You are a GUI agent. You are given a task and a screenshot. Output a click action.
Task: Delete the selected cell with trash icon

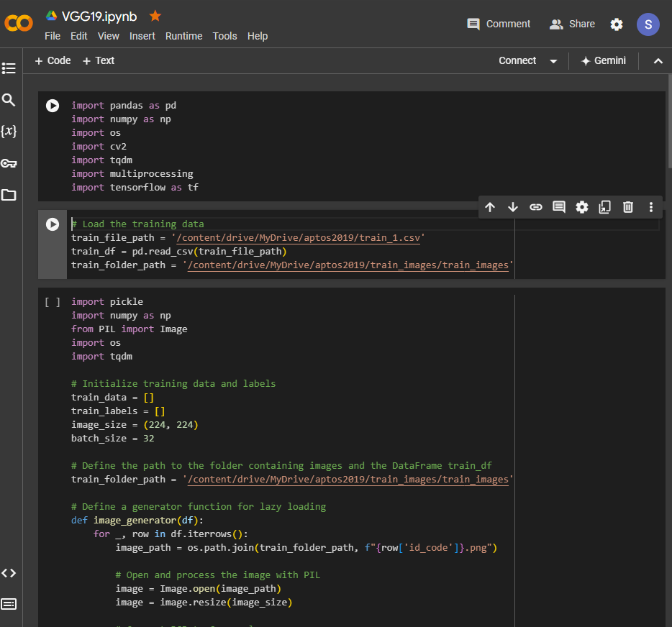pos(628,207)
